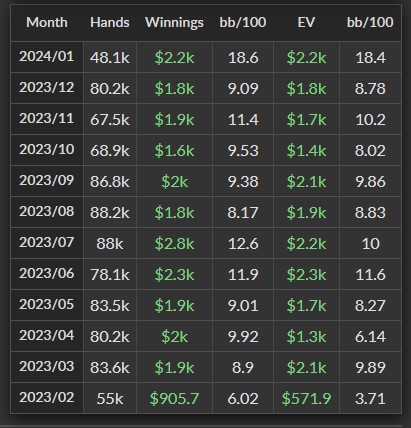Click the 2024/01 month row label
The image size is (411, 428).
coord(47,56)
